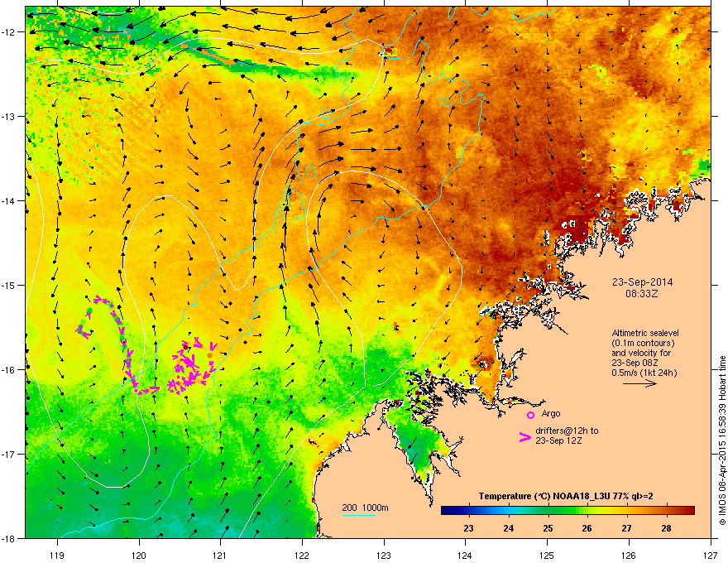Click the 'Argo' legend label
Image resolution: width=728 pixels, height=563 pixels.
click(x=551, y=413)
